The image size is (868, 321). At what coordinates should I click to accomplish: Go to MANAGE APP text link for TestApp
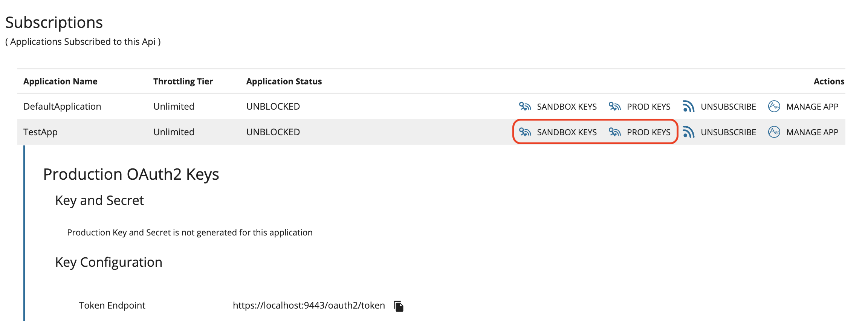(x=812, y=133)
